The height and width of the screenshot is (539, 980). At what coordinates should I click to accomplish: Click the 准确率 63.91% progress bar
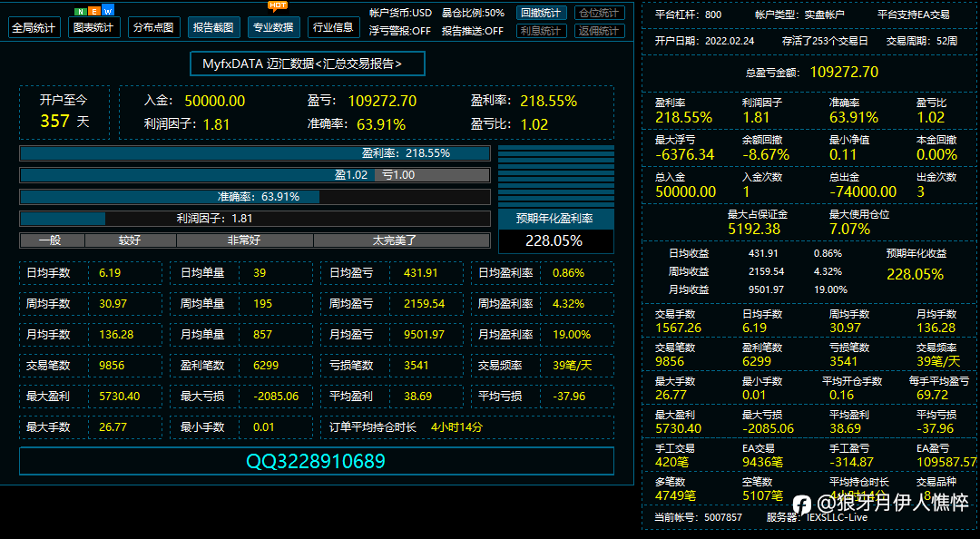pos(255,197)
